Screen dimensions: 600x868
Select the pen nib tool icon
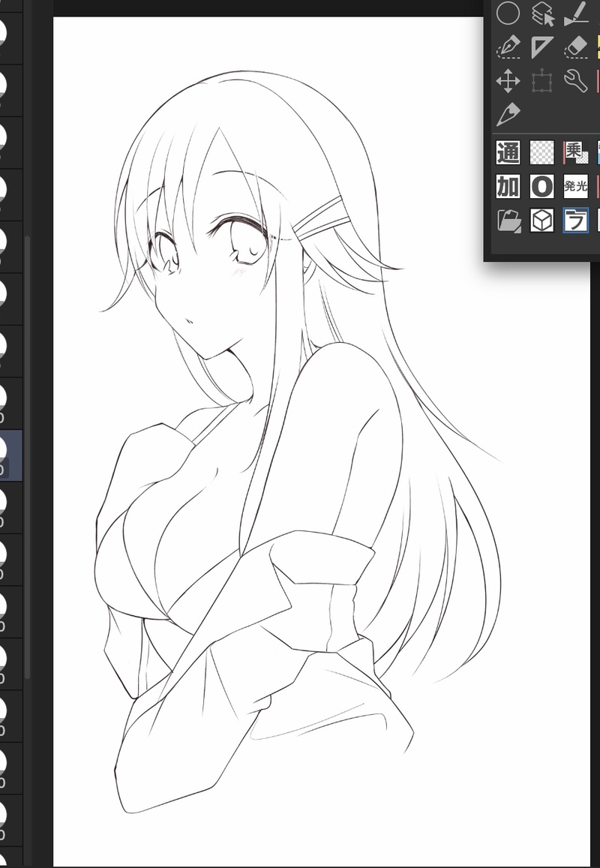[x=508, y=115]
